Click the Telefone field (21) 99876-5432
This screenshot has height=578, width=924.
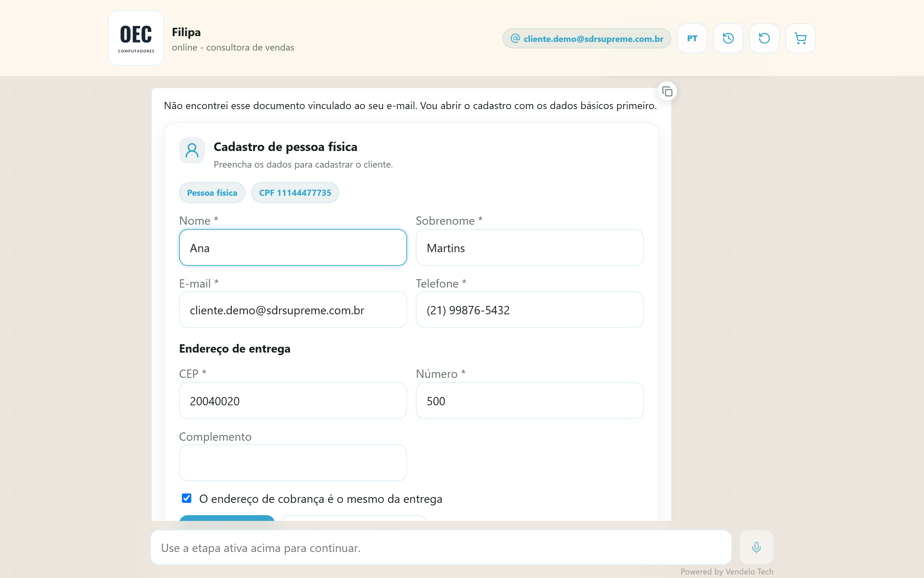pos(529,310)
